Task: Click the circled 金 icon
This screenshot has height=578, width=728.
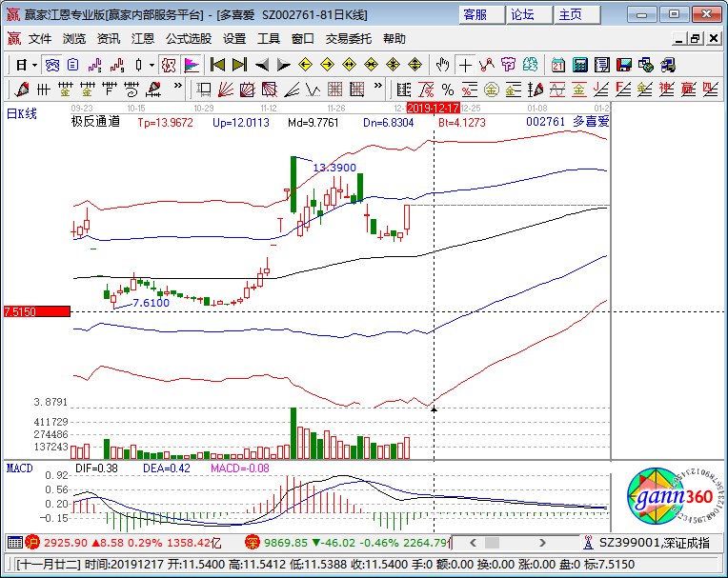Action: pyautogui.click(x=492, y=90)
